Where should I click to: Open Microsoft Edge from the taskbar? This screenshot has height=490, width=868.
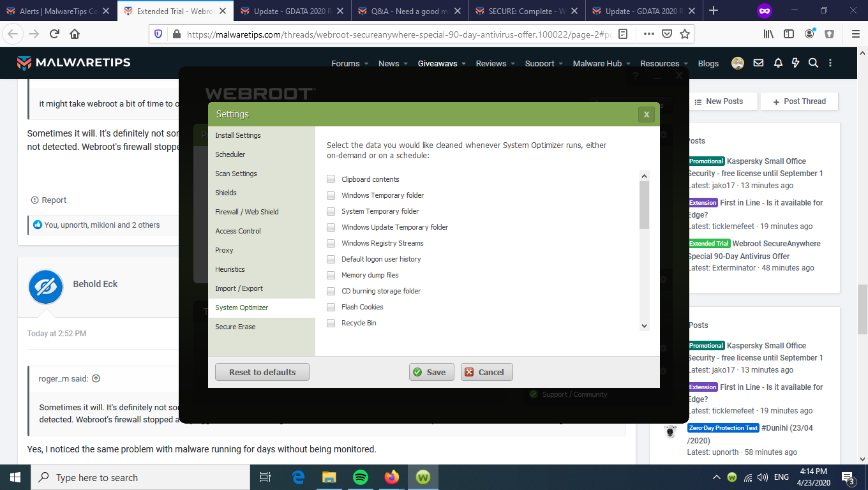point(298,477)
